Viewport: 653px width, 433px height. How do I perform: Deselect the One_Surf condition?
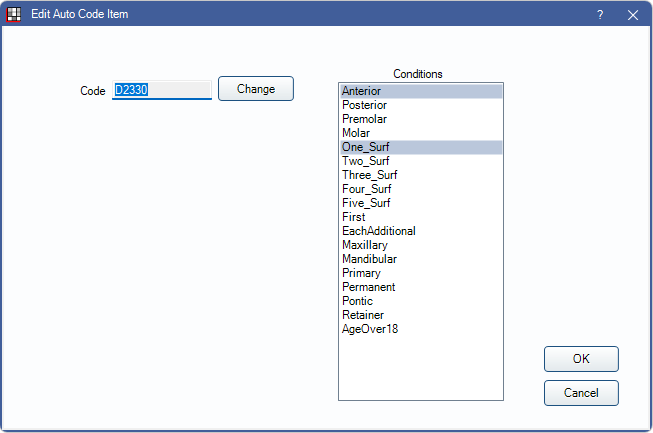pyautogui.click(x=365, y=147)
